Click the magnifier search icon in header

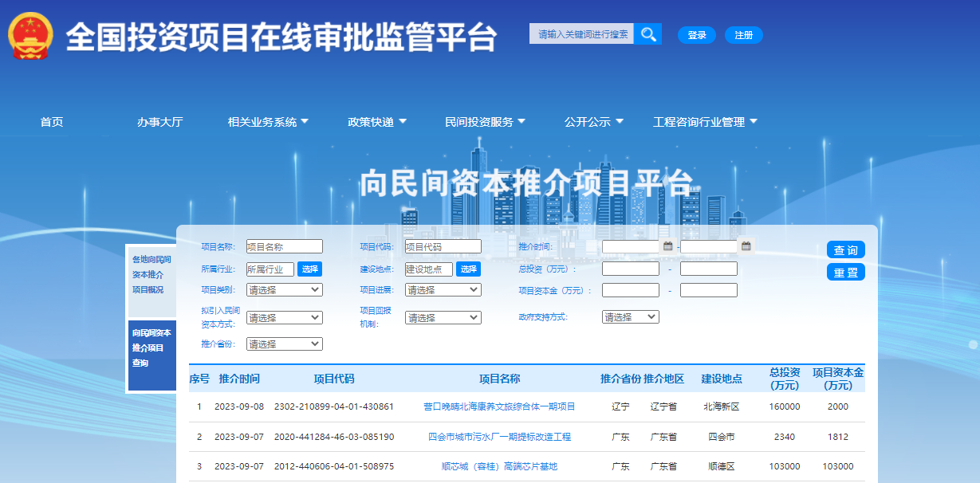[x=648, y=34]
